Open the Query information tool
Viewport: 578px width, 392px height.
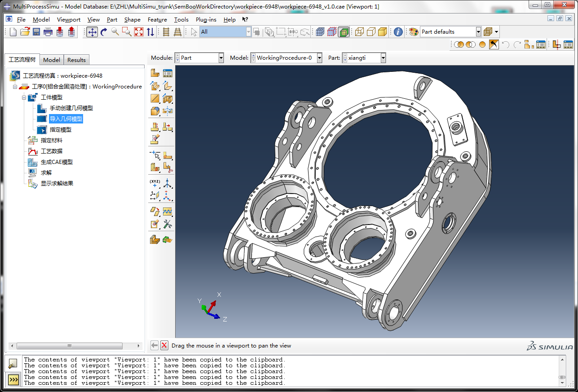tap(398, 32)
